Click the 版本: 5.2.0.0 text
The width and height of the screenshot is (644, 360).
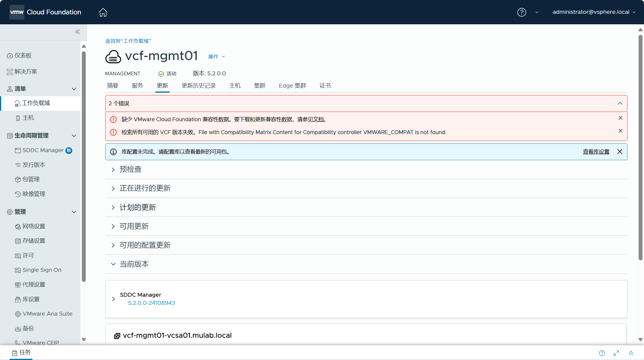tap(209, 73)
